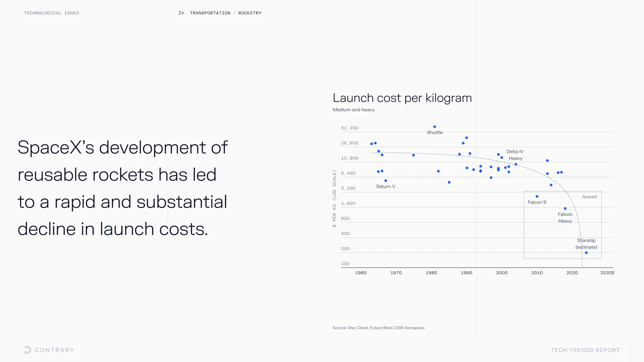Click the 1960 x-axis label
Screen dimensions: 644x362
tap(361, 273)
